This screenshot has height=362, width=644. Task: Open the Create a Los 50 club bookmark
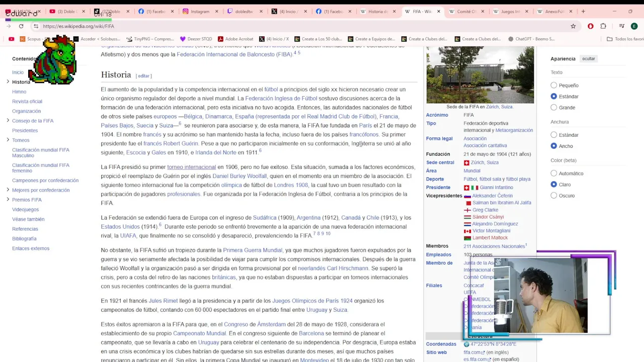tap(318, 39)
